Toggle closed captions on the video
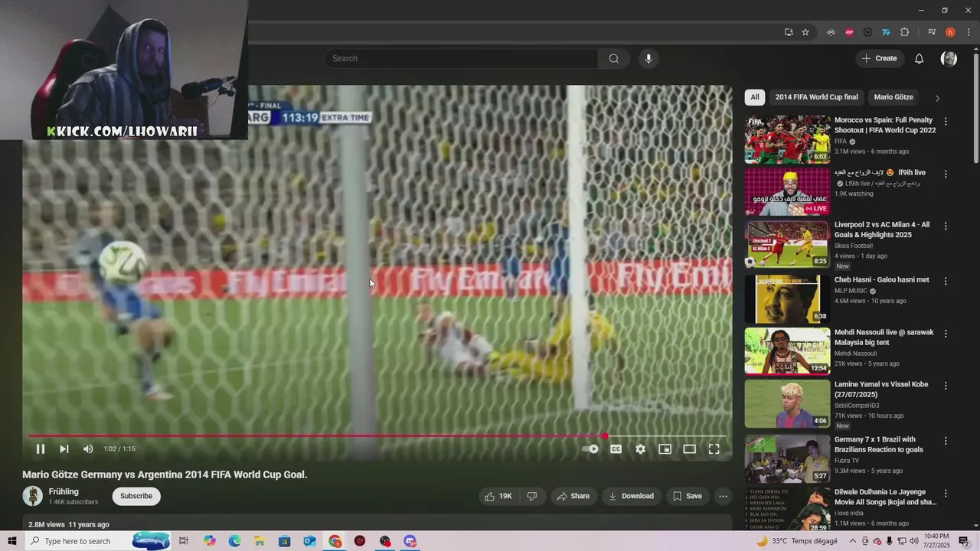980x551 pixels. point(616,449)
